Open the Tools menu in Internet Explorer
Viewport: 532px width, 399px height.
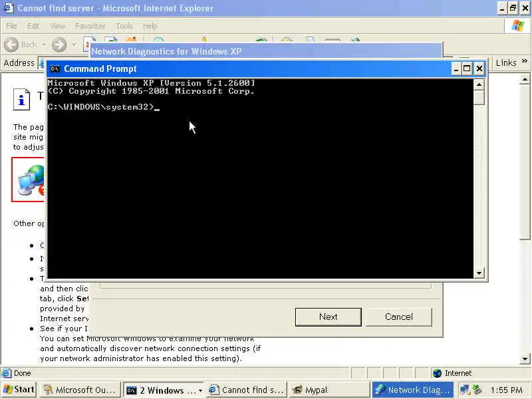(x=124, y=26)
